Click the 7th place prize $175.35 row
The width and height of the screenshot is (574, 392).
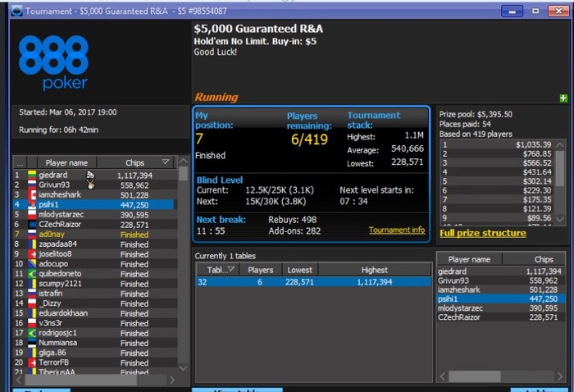497,199
